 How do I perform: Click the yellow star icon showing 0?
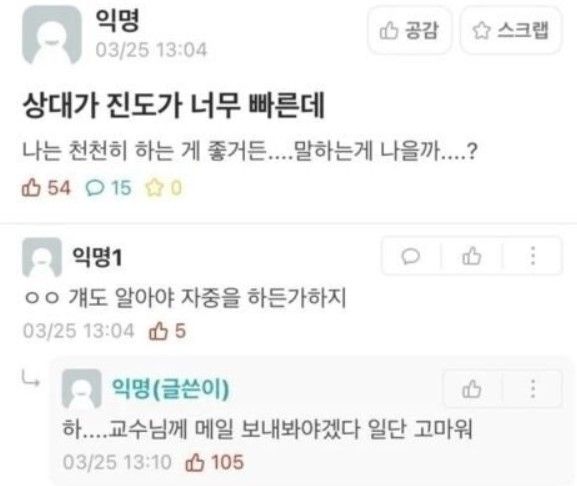click(154, 188)
